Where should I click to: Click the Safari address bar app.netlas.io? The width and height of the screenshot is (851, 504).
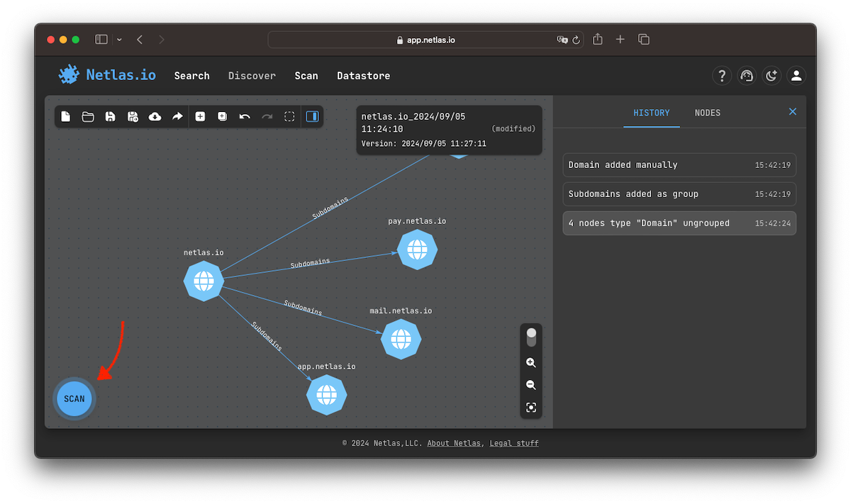coord(425,40)
